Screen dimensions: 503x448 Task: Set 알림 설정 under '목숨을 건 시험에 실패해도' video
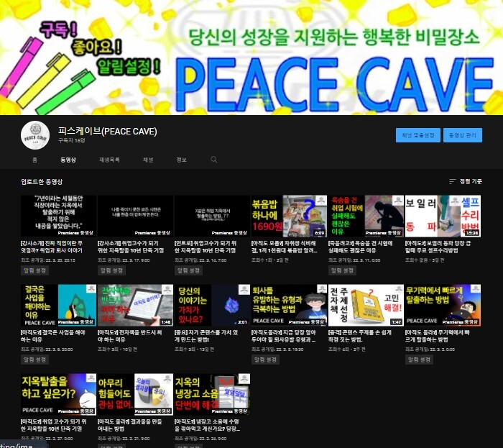pos(342,270)
